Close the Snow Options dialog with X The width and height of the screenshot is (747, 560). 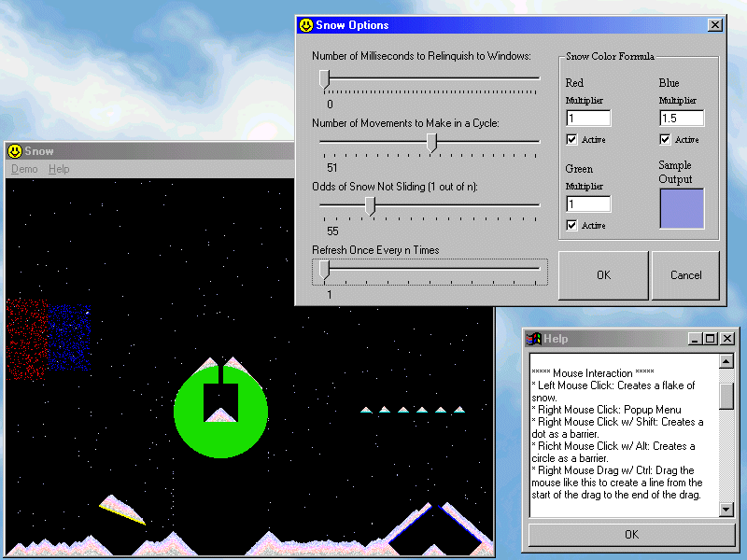coord(715,25)
